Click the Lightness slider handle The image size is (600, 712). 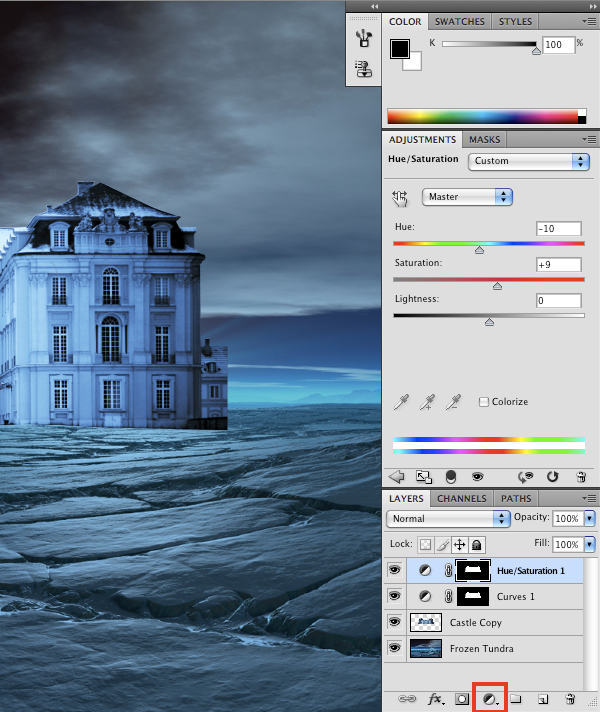(489, 322)
